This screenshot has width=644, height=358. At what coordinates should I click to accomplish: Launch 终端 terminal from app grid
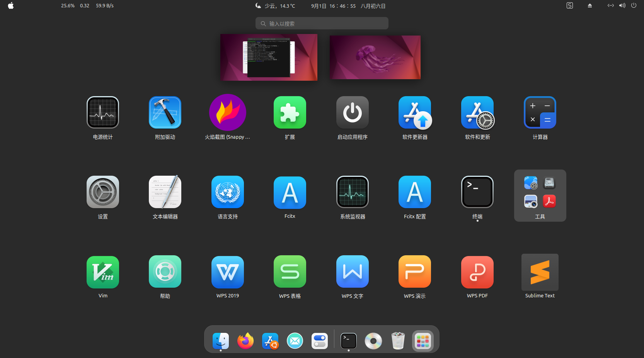pyautogui.click(x=477, y=192)
